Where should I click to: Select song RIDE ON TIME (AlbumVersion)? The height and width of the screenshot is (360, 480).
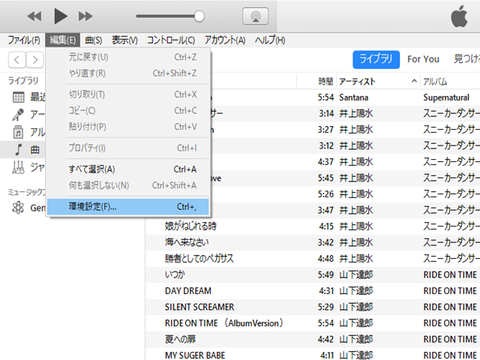click(x=224, y=323)
